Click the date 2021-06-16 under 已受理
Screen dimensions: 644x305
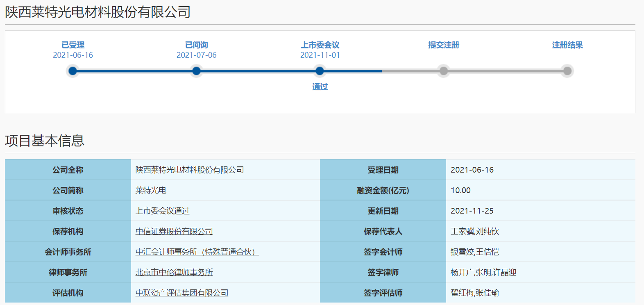pyautogui.click(x=73, y=55)
